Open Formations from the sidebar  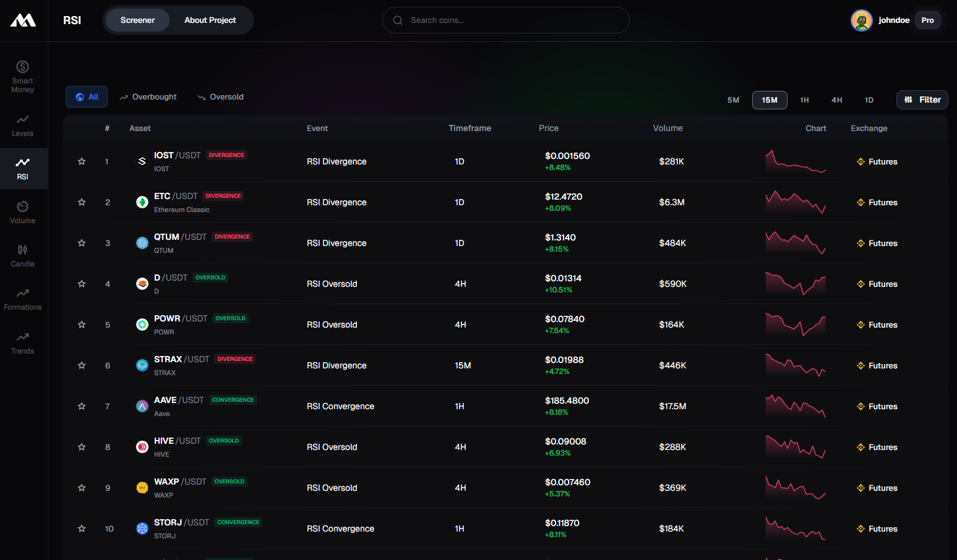(23, 299)
